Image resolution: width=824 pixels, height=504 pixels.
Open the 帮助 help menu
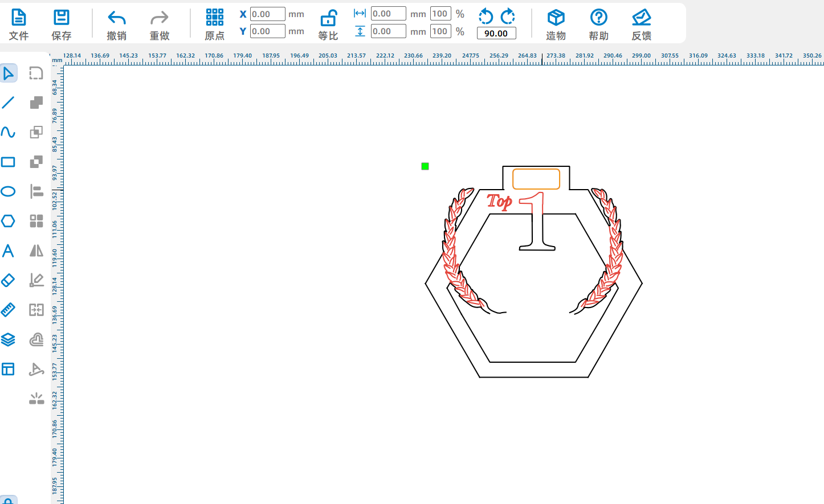[598, 24]
